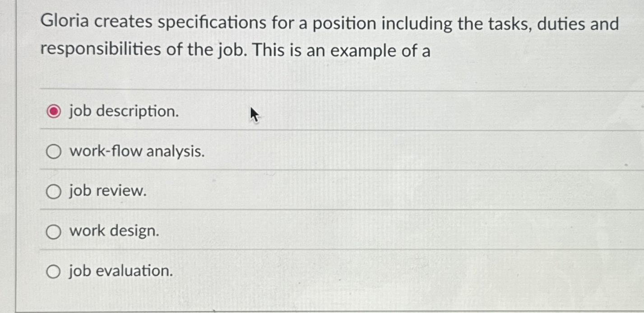Click the work design answer text
This screenshot has width=644, height=313.
[113, 232]
